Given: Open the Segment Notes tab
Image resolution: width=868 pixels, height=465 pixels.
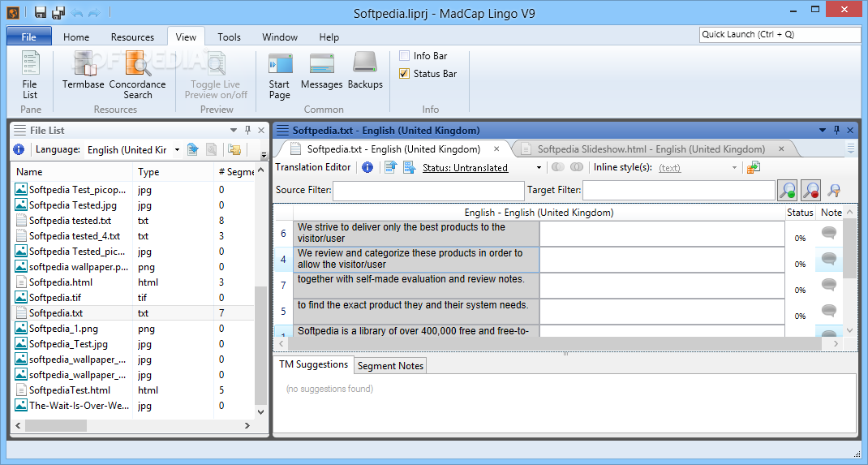Looking at the screenshot, I should pos(390,365).
